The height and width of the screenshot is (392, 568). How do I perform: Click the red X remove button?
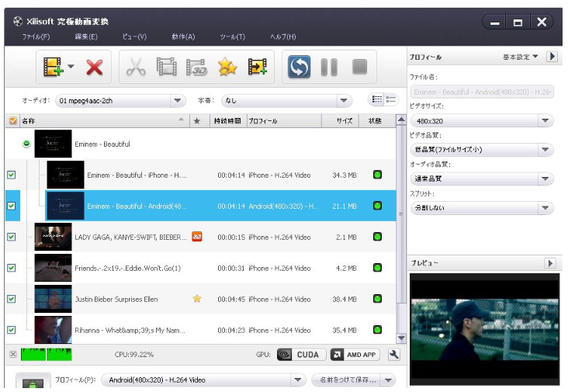tap(95, 68)
